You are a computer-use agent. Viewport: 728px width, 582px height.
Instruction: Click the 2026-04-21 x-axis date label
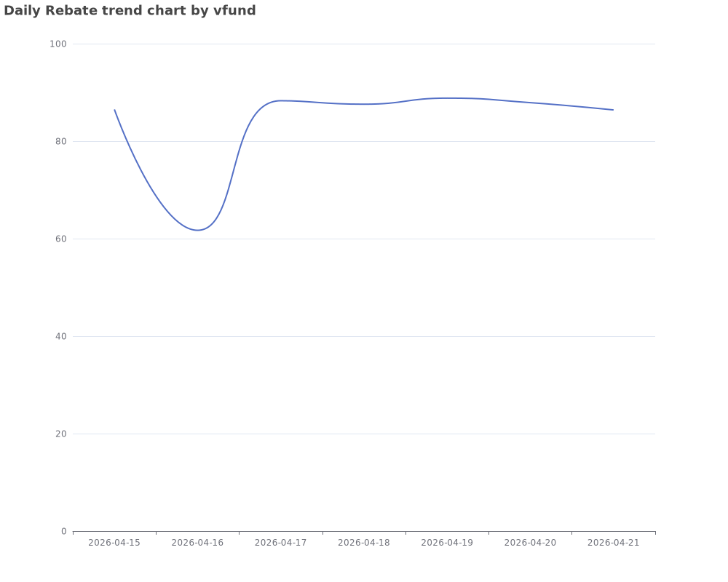click(614, 543)
